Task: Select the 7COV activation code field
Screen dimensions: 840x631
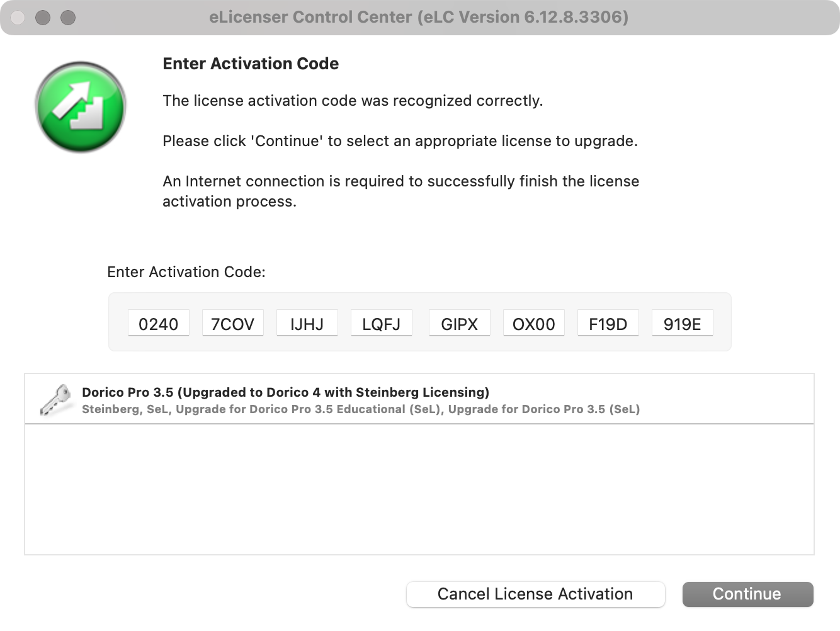Action: (233, 323)
